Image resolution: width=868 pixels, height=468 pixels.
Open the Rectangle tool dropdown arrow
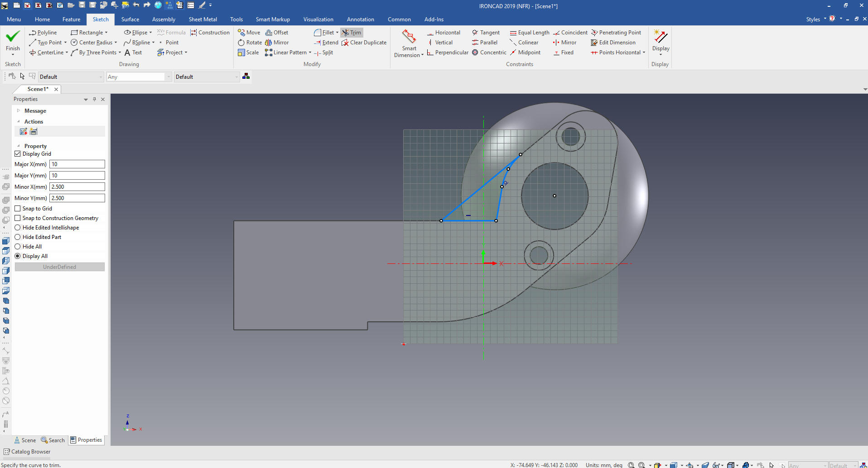pos(106,33)
